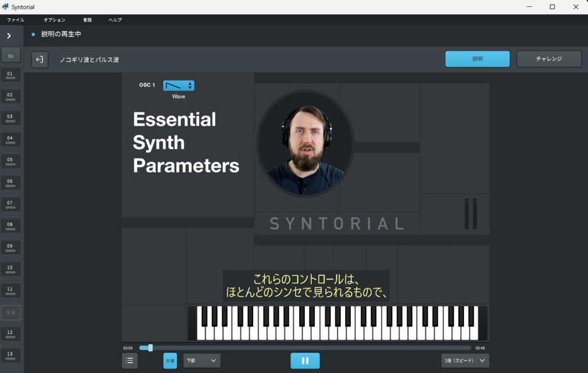Image resolution: width=588 pixels, height=373 pixels.
Task: Switch to the チャレンジ tab
Action: click(x=549, y=59)
